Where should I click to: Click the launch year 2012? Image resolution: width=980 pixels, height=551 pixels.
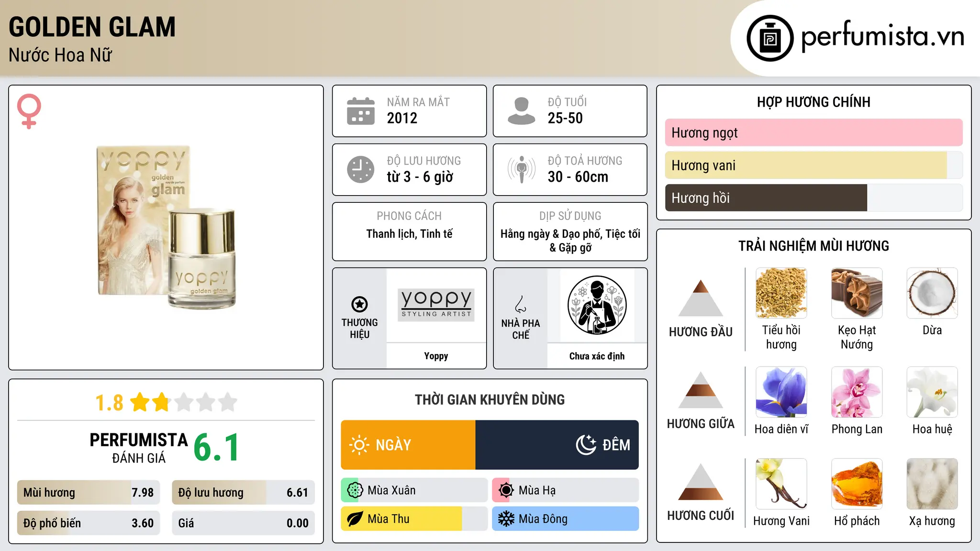point(402,118)
